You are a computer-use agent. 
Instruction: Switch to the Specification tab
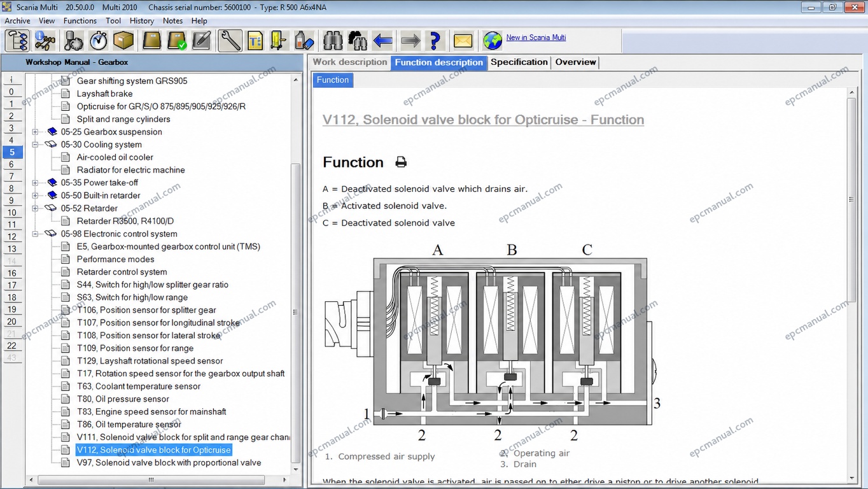tap(519, 62)
